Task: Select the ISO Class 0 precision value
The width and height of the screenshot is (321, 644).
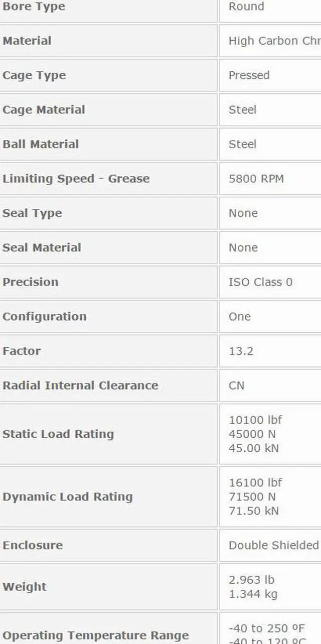Action: click(260, 282)
